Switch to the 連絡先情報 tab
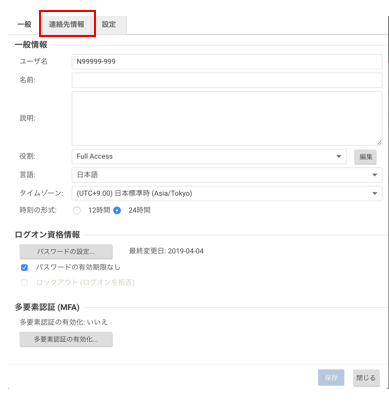Image resolution: width=389 pixels, height=407 pixels. point(67,24)
